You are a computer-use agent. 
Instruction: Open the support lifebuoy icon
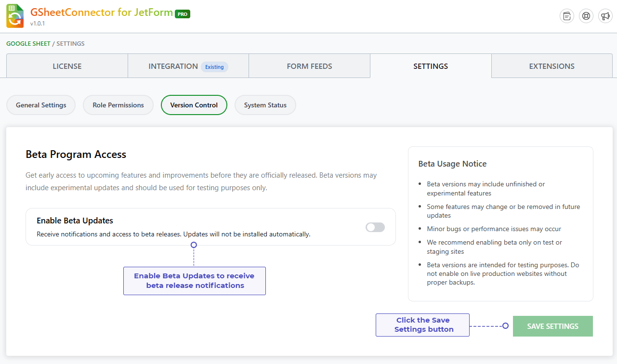pyautogui.click(x=586, y=16)
